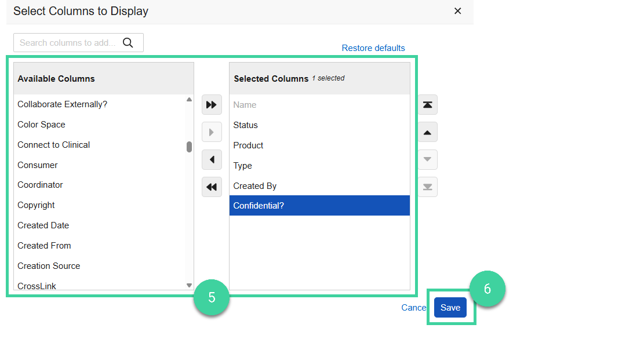Screen dimensions: 644x339
Task: Click Available Columns scrollbar up arrow
Action: coord(189,100)
